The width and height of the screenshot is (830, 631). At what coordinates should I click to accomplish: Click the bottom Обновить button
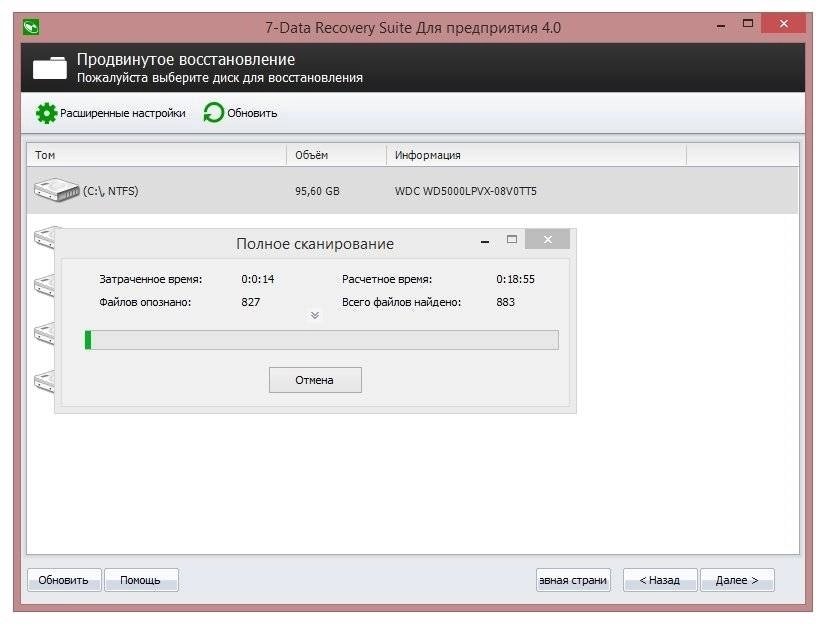tap(64, 580)
